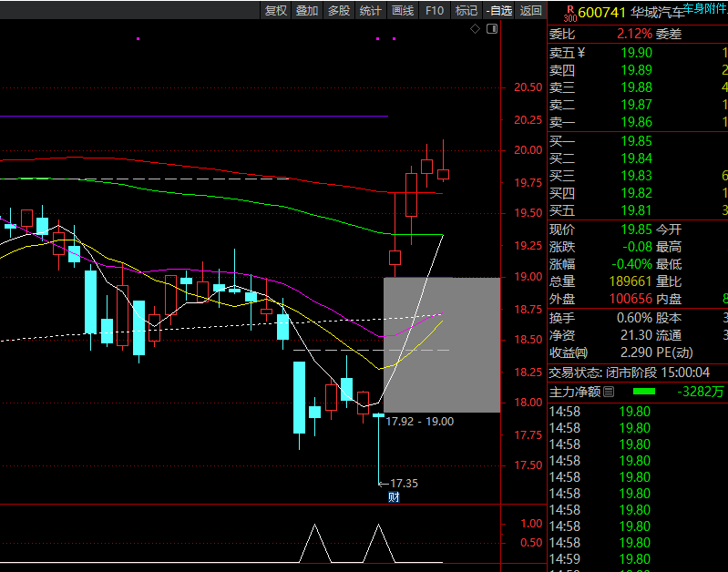Click the 19.00 price axis label
This screenshot has width=728, height=572.
click(x=528, y=277)
